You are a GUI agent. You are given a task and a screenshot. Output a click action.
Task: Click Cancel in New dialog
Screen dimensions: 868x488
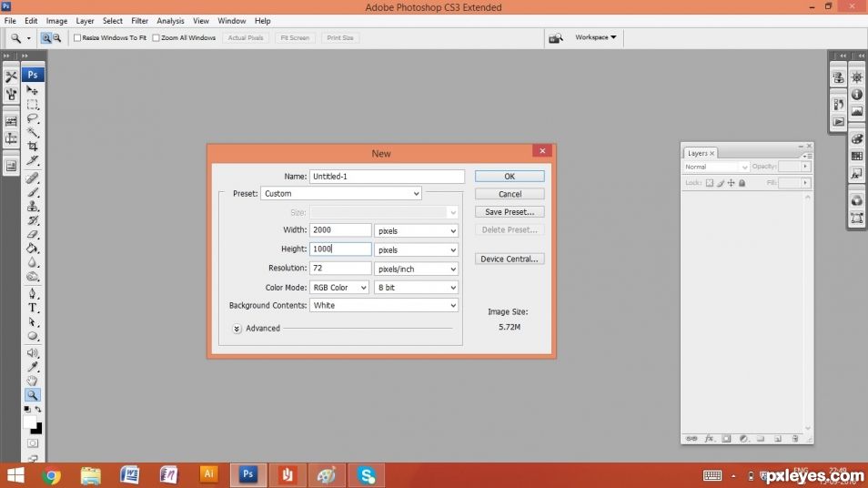point(510,194)
